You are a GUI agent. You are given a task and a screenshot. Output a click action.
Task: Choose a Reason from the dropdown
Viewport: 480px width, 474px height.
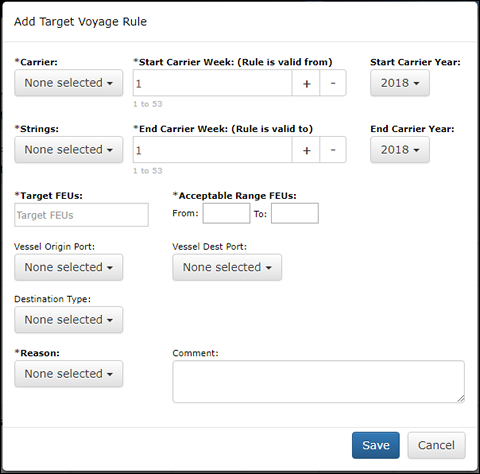69,374
